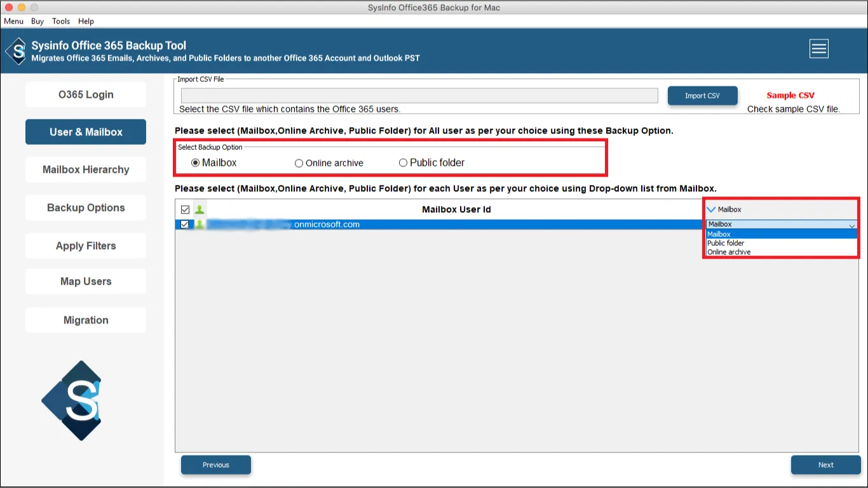The height and width of the screenshot is (488, 868).
Task: Click the green user icon beside onmicrosoft.com row
Action: coord(200,224)
